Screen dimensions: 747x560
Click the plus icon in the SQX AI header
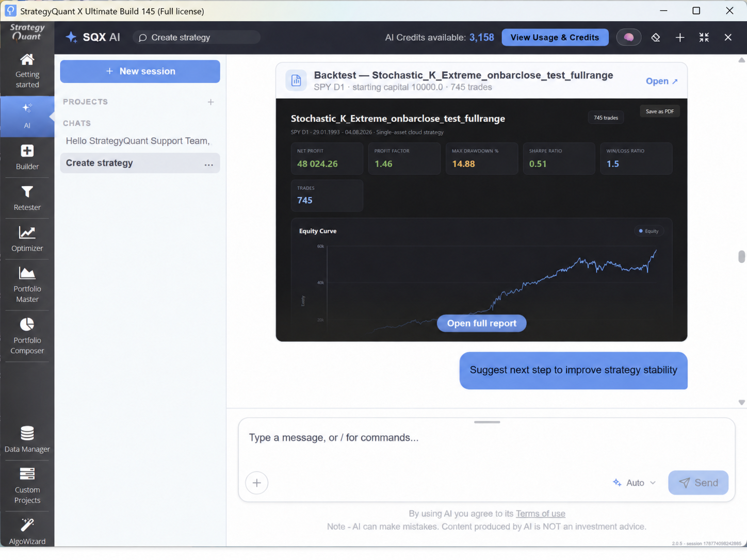click(680, 38)
